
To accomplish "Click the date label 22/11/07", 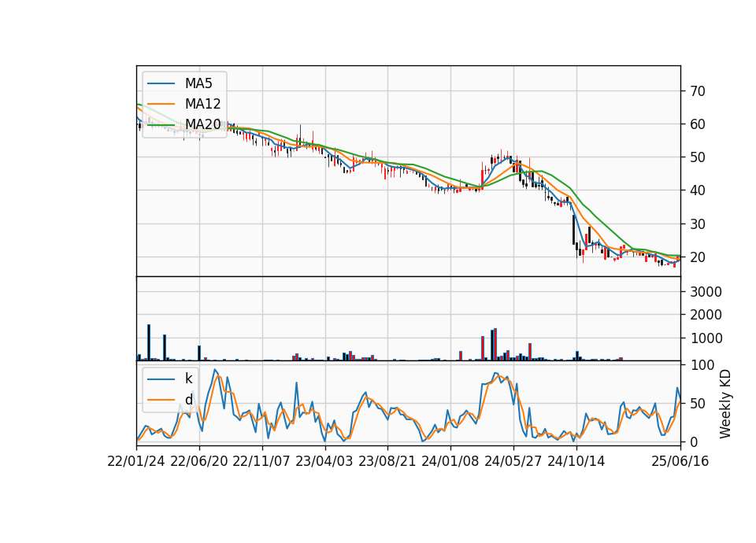I will pyautogui.click(x=261, y=461).
